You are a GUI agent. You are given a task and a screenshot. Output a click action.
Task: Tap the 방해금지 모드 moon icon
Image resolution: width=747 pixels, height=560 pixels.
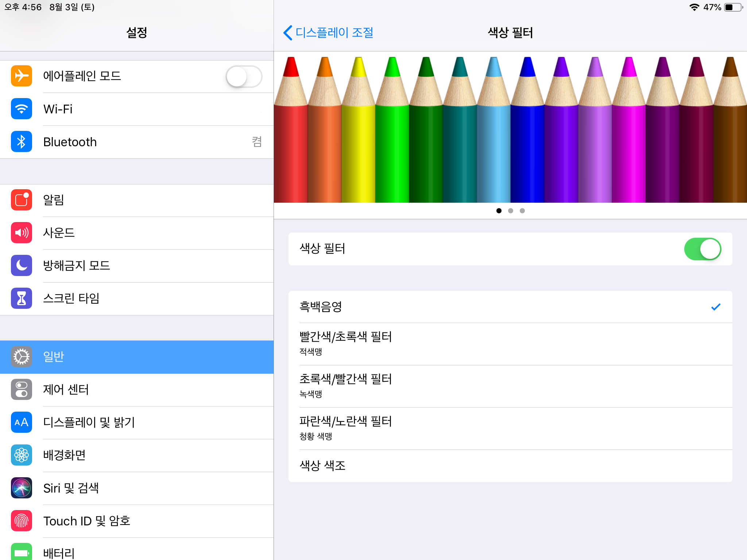click(x=22, y=265)
